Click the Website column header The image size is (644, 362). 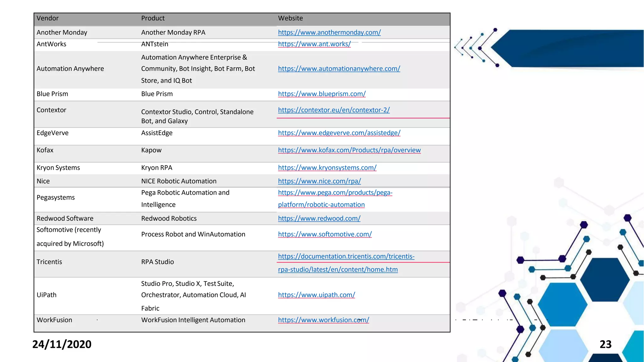pyautogui.click(x=290, y=18)
